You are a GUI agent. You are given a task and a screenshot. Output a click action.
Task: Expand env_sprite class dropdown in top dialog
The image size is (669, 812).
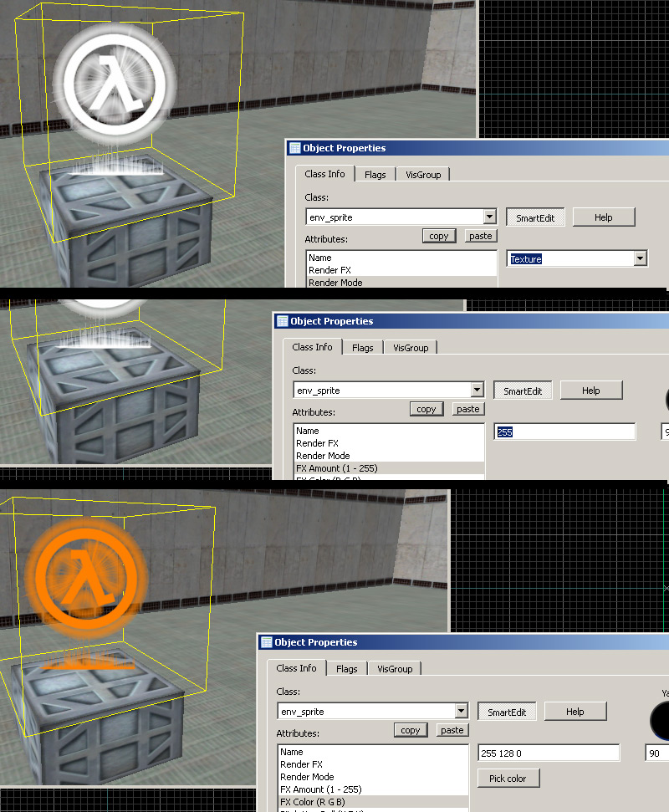pyautogui.click(x=489, y=217)
